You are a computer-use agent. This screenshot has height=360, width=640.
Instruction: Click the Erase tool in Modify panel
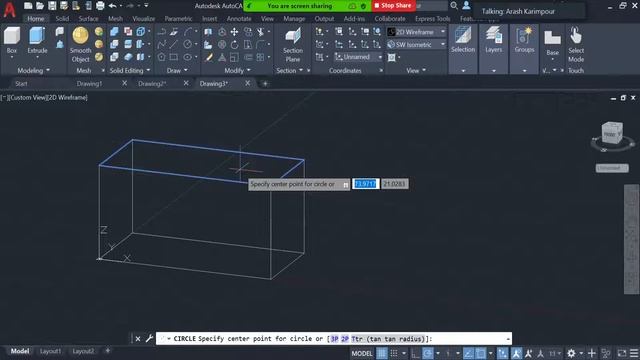coord(209,57)
